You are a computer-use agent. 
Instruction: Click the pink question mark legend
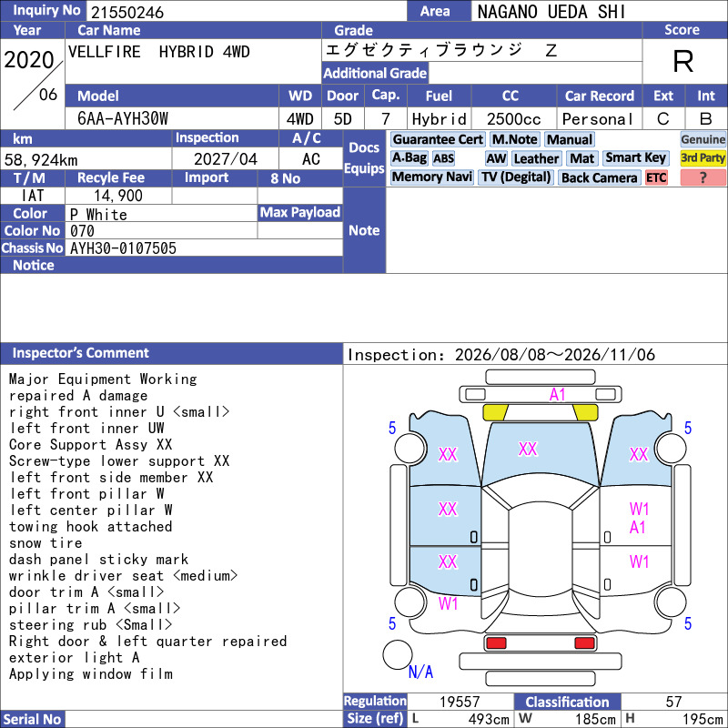point(703,177)
